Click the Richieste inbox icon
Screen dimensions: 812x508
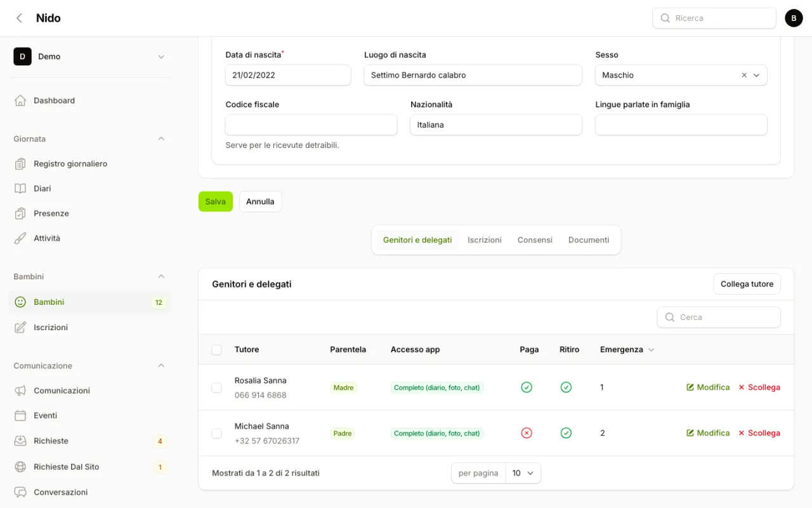[20, 441]
